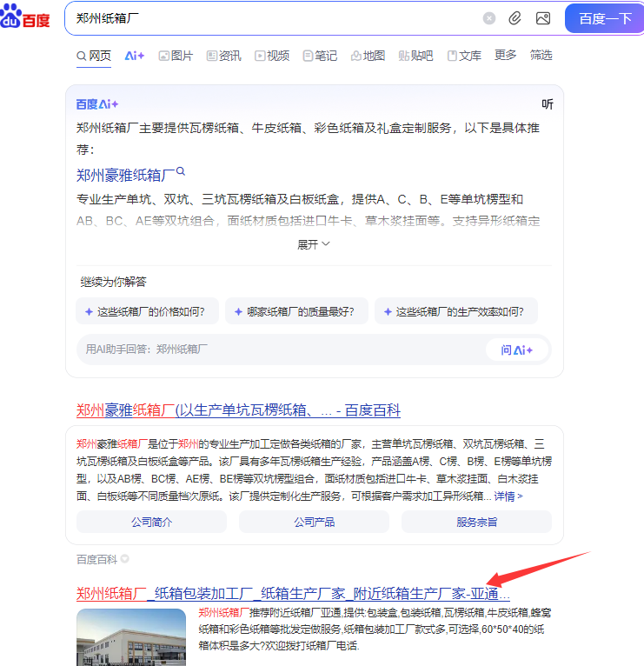Click the 百度一下 search button
Image resolution: width=644 pixels, height=666 pixels.
(x=605, y=18)
